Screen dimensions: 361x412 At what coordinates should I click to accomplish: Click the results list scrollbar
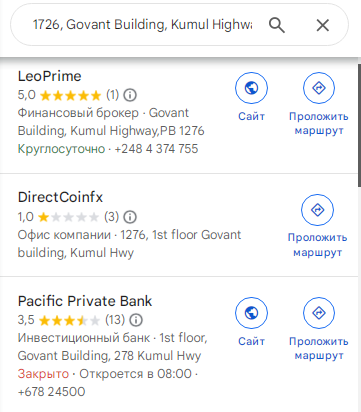[x=359, y=125]
